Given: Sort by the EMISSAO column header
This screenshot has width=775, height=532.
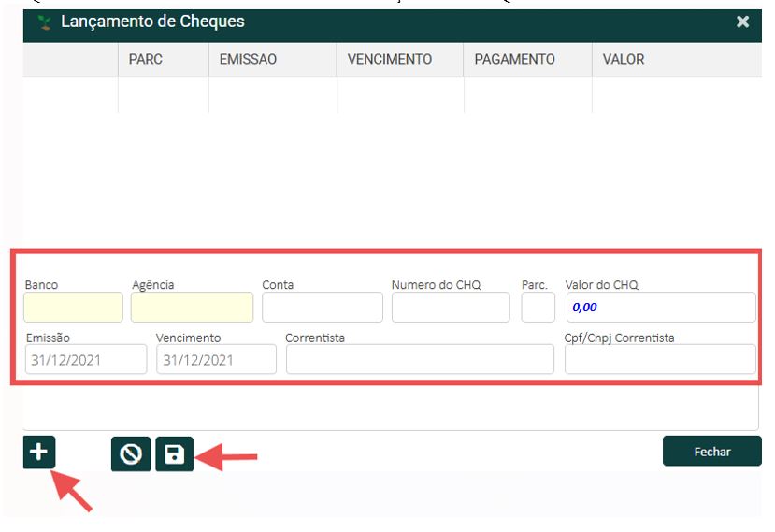Looking at the screenshot, I should (248, 59).
